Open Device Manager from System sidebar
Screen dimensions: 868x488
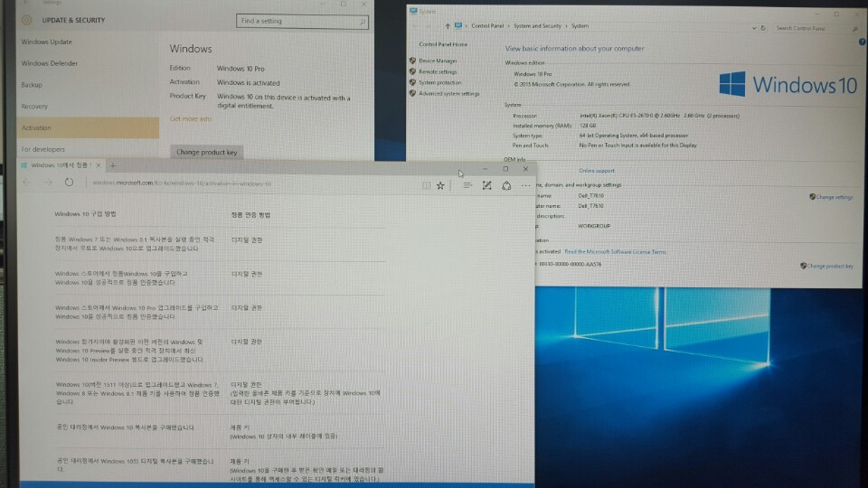438,61
